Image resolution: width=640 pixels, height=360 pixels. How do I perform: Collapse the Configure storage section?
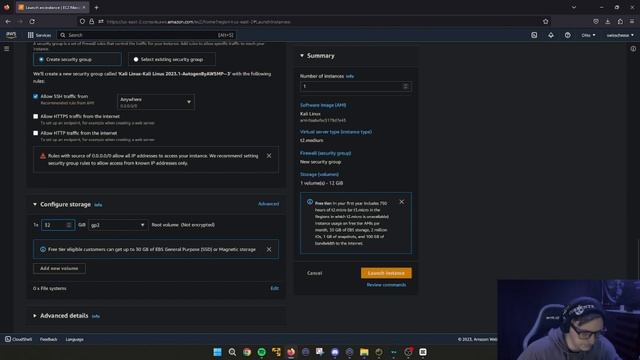(35, 204)
